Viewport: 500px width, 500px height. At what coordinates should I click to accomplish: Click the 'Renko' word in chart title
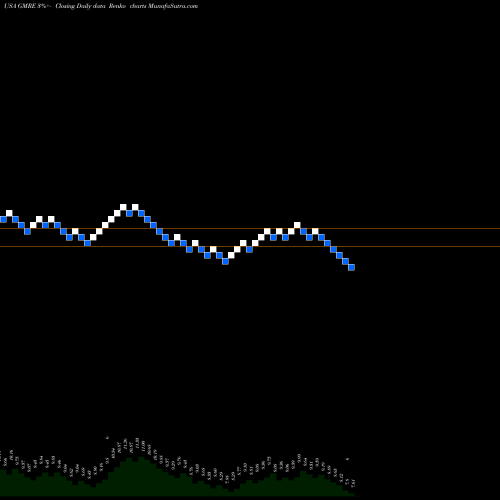click(117, 6)
